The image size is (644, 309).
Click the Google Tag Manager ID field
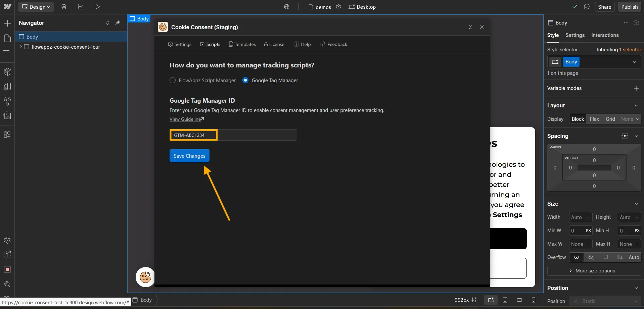(x=233, y=135)
